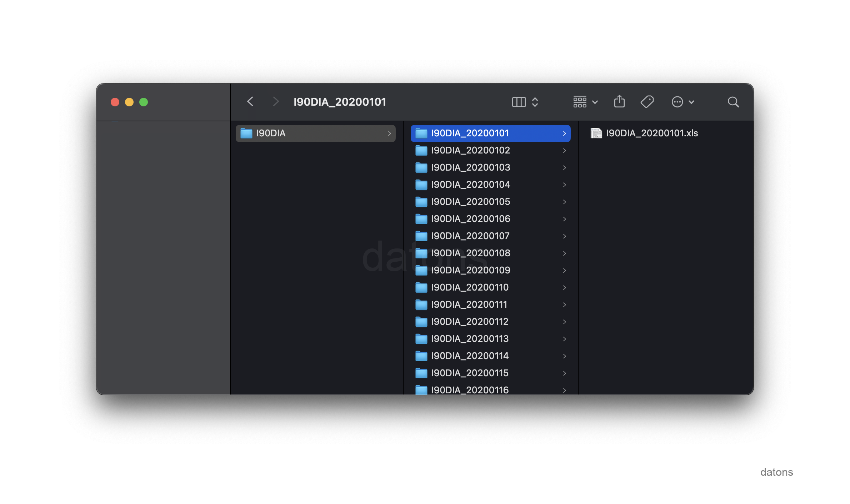Select the I90DIA_20200107 folder

coord(470,236)
